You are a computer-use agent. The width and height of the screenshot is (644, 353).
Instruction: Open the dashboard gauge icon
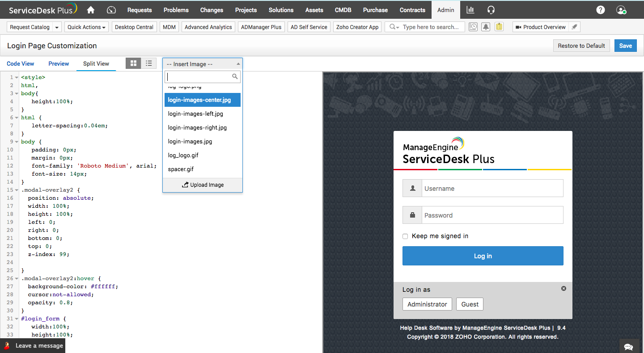112,10
